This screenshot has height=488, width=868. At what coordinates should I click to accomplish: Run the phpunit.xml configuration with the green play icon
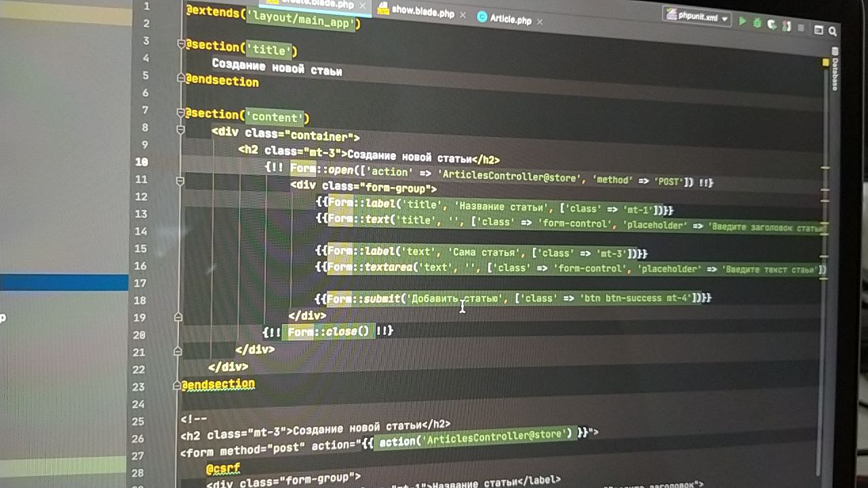pyautogui.click(x=742, y=22)
